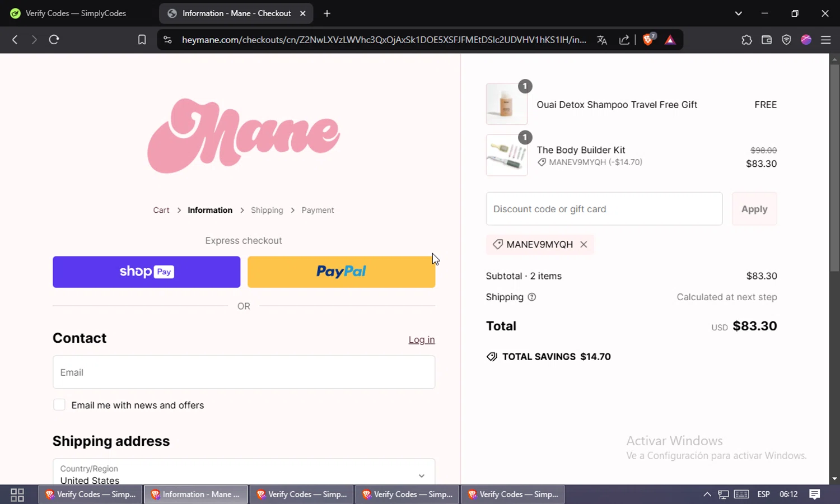Select the Information - Mane - Checkout tab

[x=236, y=13]
